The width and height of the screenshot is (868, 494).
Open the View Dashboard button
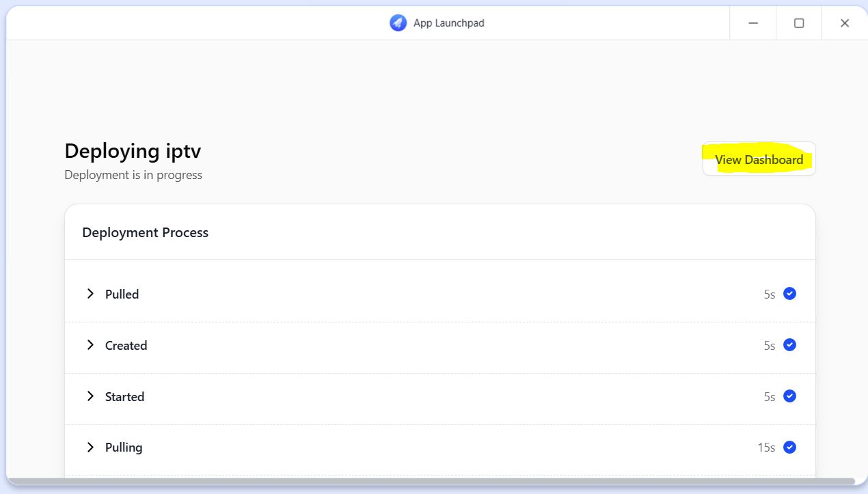(x=759, y=159)
